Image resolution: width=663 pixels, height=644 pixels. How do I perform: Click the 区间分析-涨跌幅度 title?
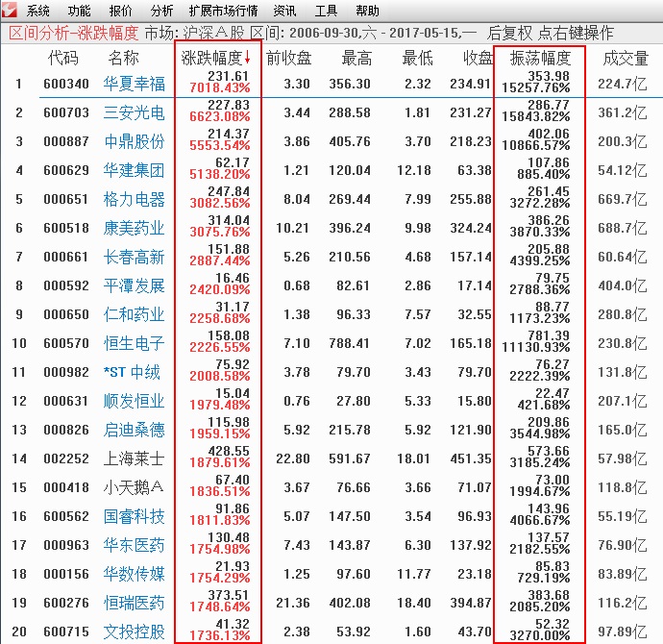(74, 33)
